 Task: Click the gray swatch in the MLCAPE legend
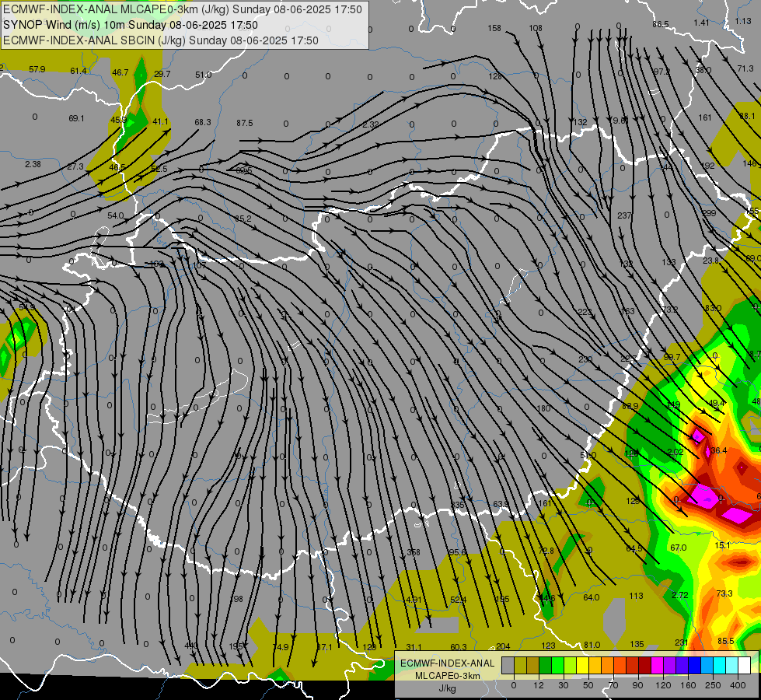tap(508, 665)
